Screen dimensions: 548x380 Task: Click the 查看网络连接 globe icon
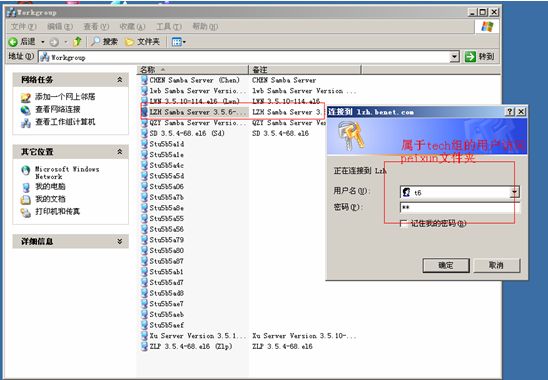26,110
